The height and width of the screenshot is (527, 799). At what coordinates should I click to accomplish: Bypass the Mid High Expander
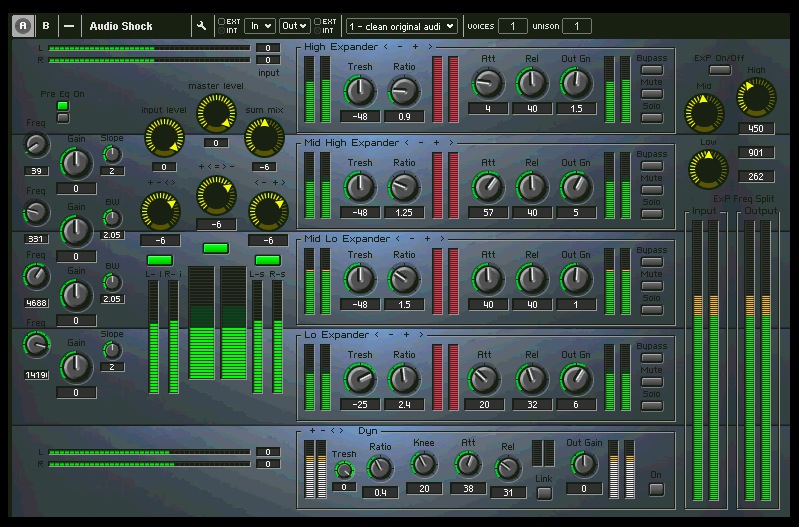[652, 166]
